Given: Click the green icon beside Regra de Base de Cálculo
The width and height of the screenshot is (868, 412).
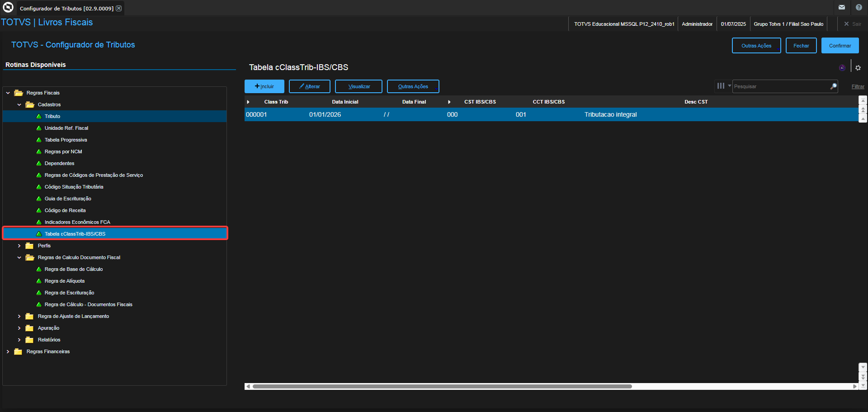Looking at the screenshot, I should click(39, 269).
